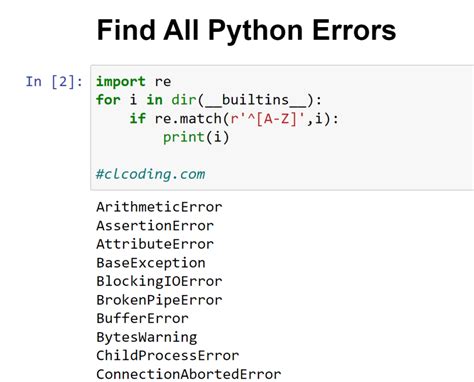Screen dimensions: 474x382
Task: Select AssertionError output line
Action: point(155,226)
